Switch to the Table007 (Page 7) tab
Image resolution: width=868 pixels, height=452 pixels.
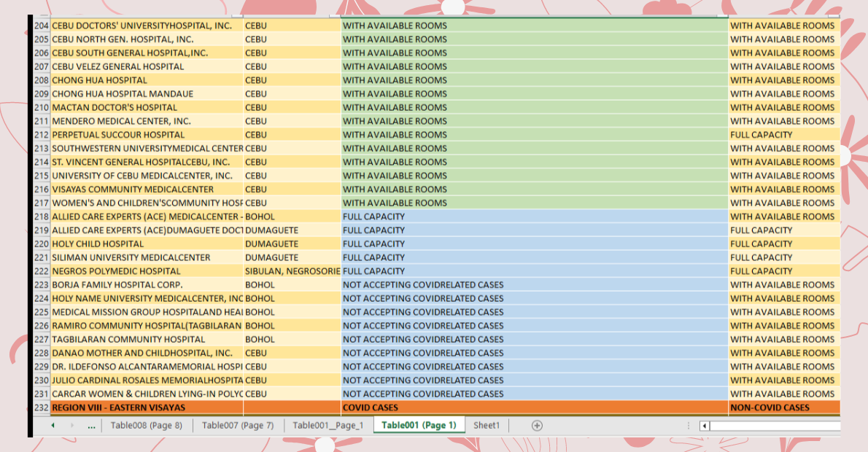238,425
